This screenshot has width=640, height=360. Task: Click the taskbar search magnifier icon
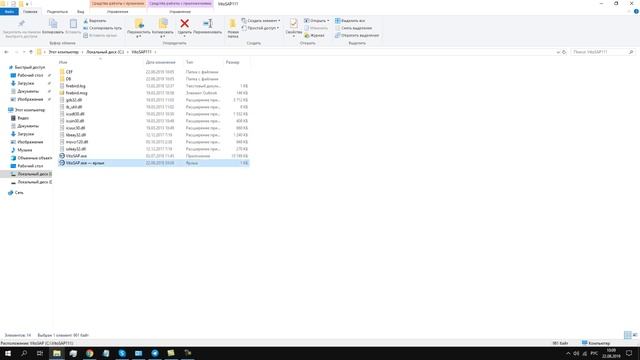coord(24,353)
